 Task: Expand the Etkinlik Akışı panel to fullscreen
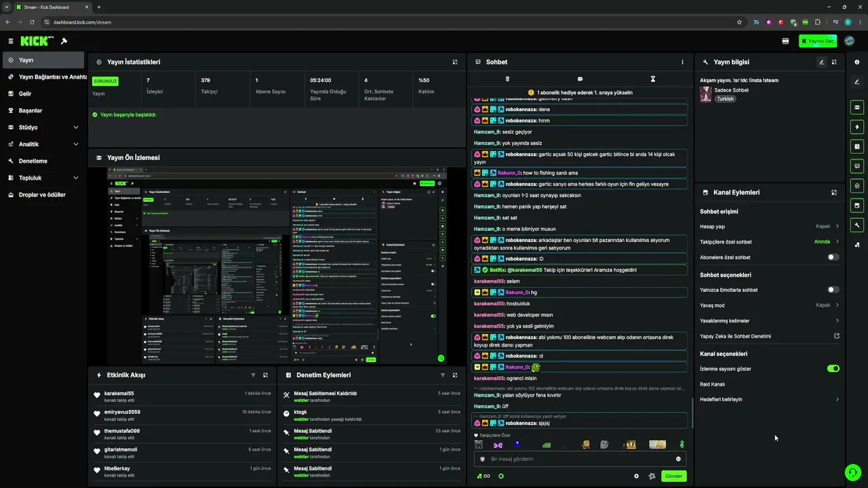(265, 375)
